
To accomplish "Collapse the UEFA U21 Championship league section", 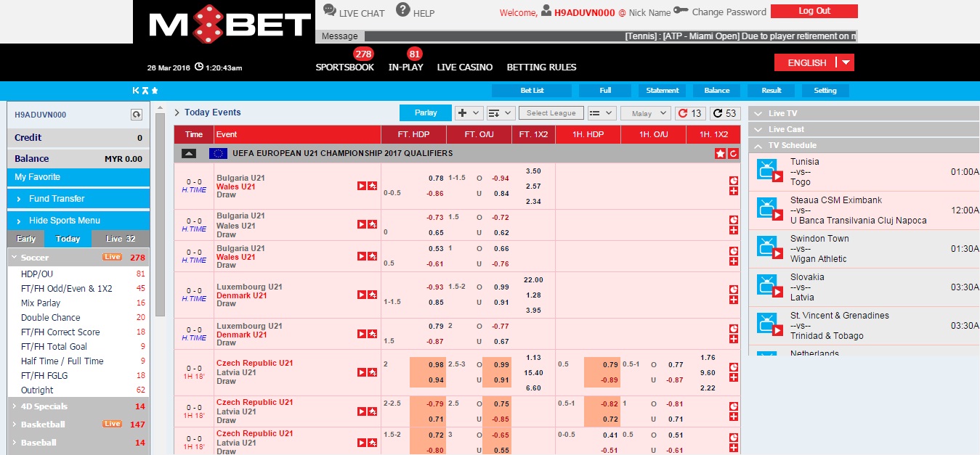I will [x=187, y=153].
